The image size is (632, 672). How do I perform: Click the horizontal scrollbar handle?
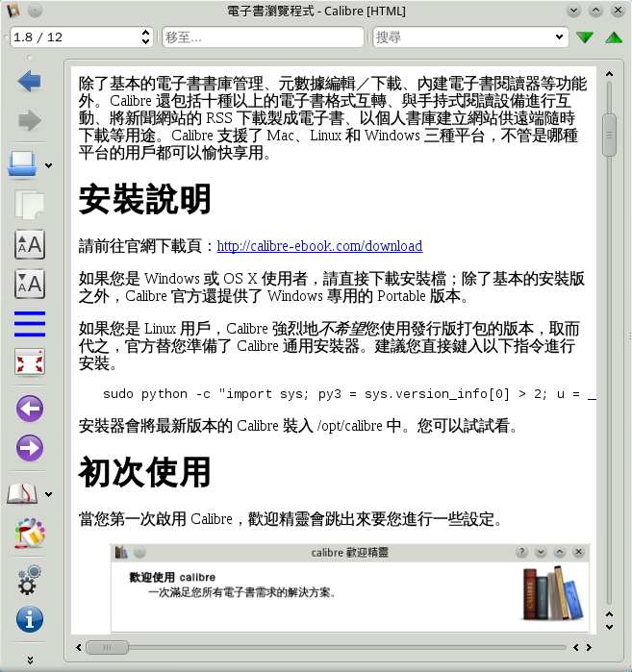pos(107,647)
